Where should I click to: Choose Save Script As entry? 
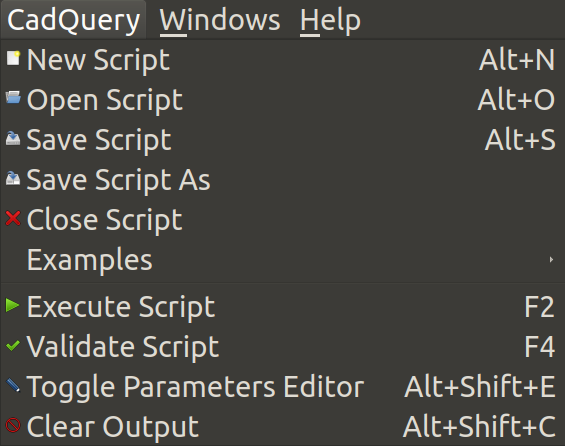pos(282,179)
